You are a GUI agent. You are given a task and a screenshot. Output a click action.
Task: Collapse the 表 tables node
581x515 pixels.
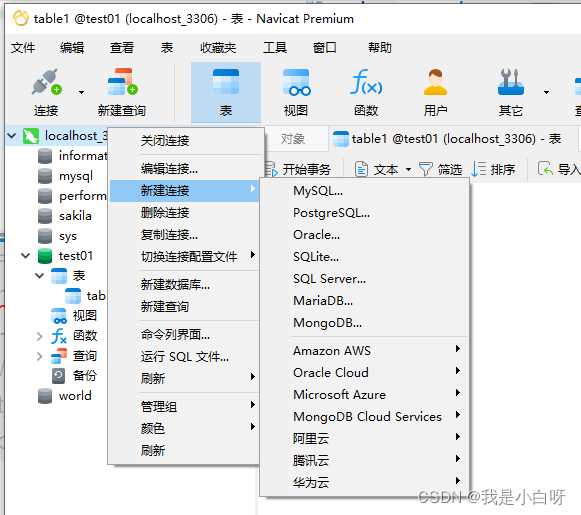pyautogui.click(x=39, y=276)
